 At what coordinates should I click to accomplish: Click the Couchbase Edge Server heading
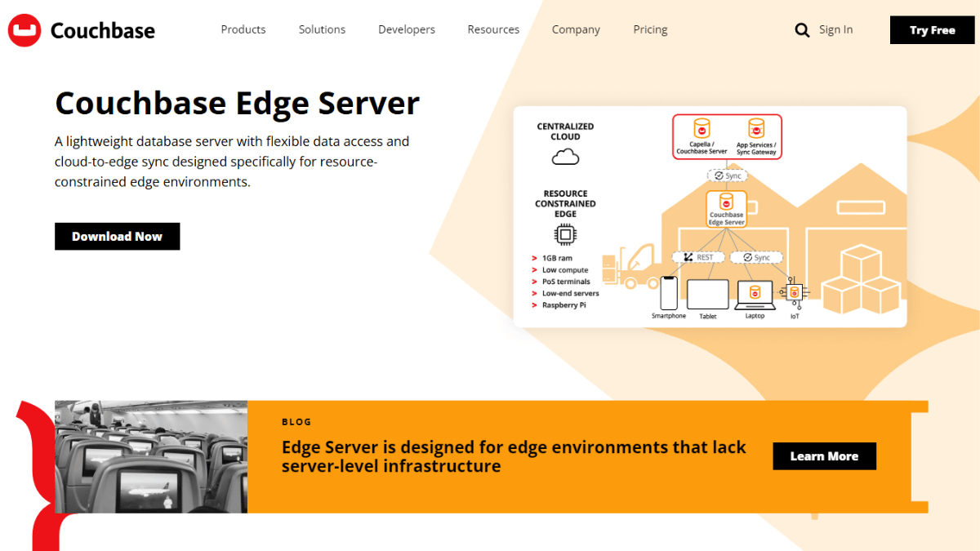pos(237,104)
